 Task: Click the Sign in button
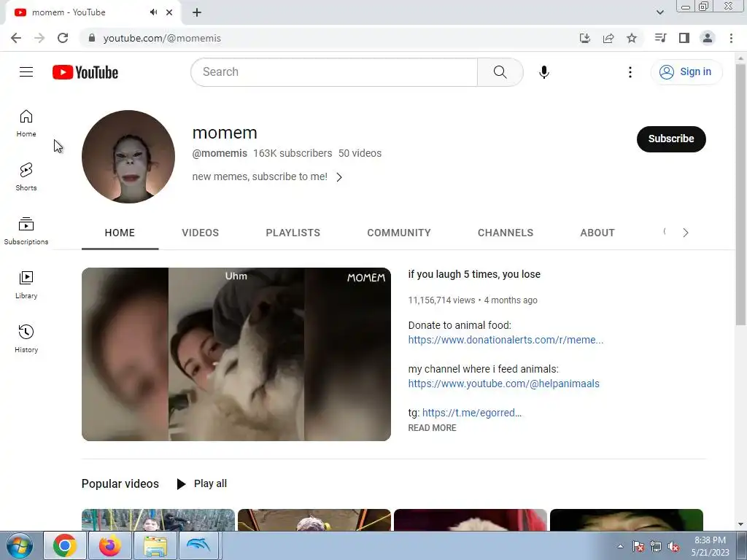[686, 72]
